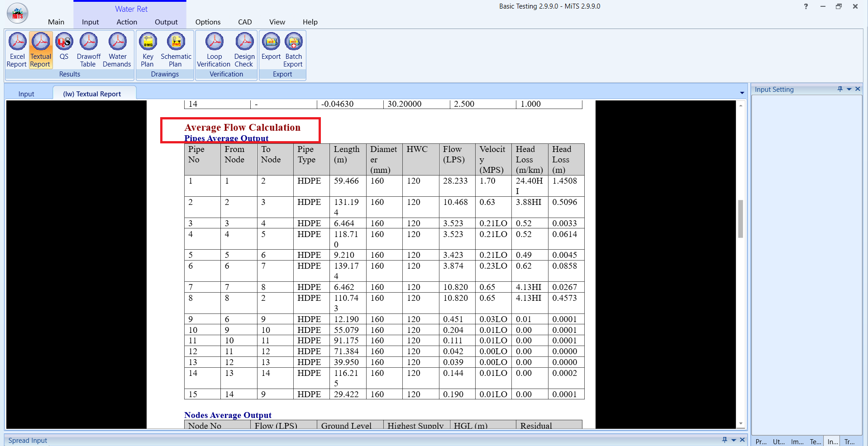
Task: Click the Head Loss (m/km) column header
Action: (530, 159)
